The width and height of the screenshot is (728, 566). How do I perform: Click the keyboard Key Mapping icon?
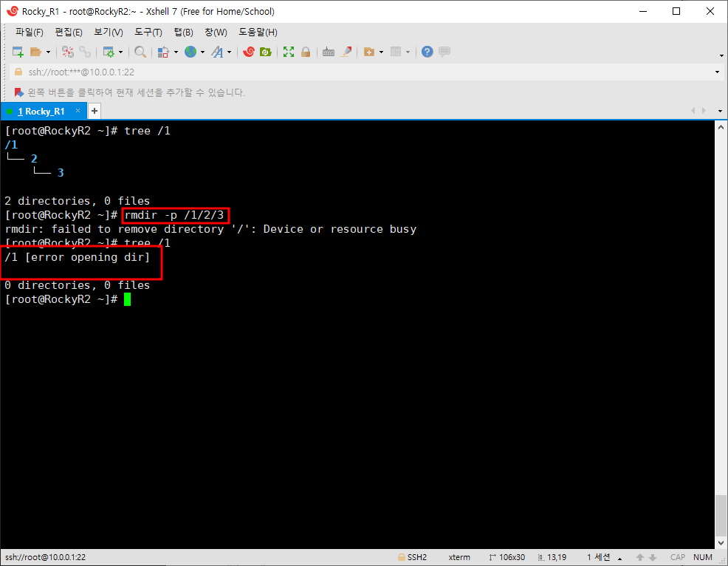click(x=329, y=52)
